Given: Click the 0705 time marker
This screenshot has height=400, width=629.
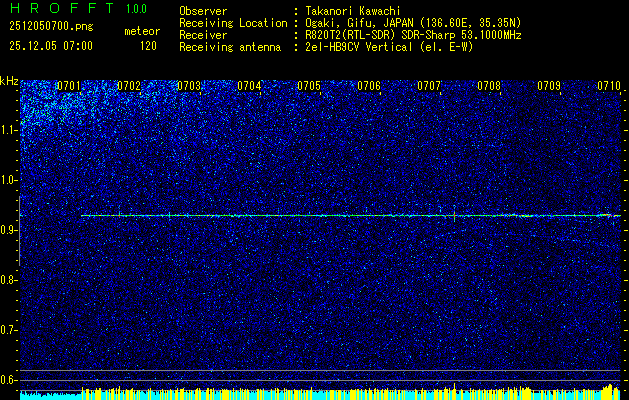Looking at the screenshot, I should point(309,85).
